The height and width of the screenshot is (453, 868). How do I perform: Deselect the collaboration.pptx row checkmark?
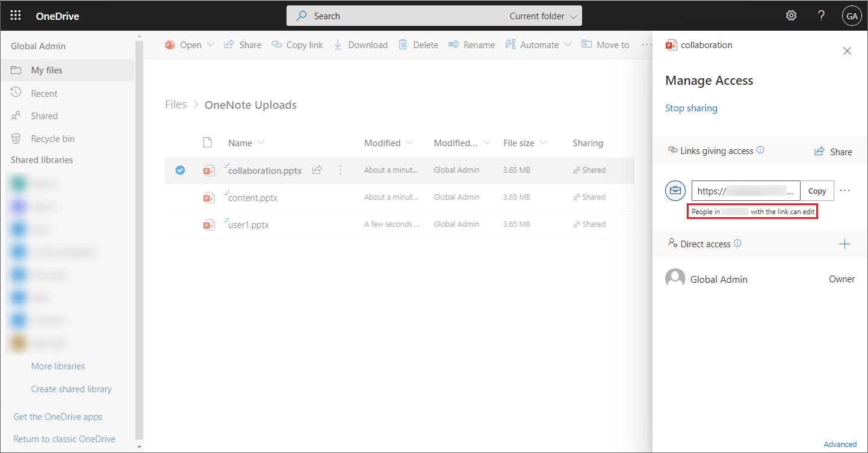[x=180, y=170]
